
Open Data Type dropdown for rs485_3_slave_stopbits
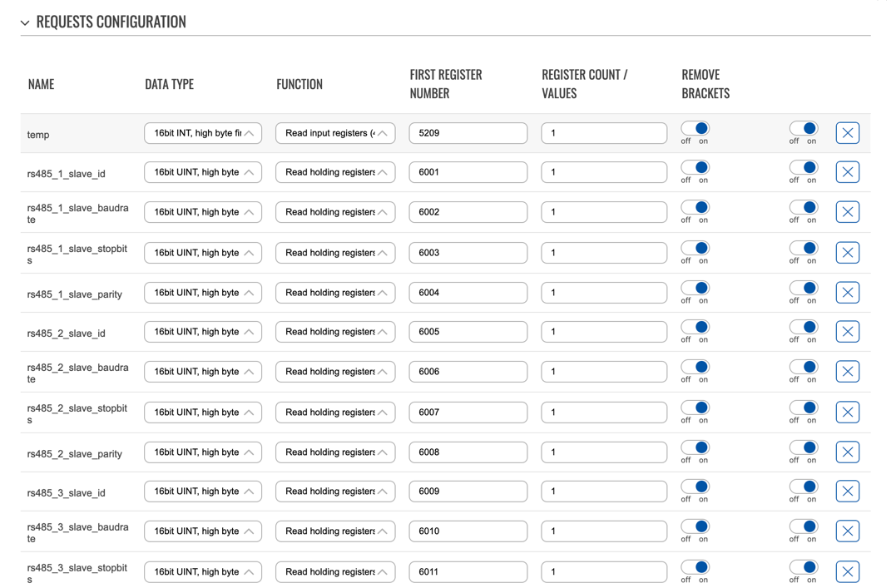coord(203,572)
